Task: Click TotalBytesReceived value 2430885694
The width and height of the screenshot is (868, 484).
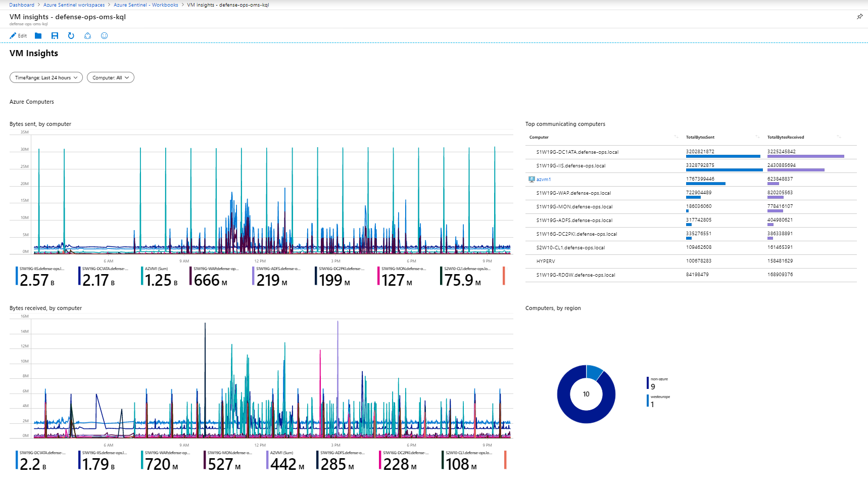Action: click(781, 165)
